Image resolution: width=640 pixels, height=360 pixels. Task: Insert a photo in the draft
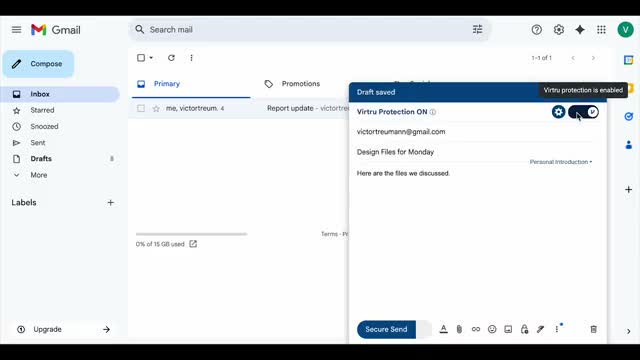pos(508,329)
